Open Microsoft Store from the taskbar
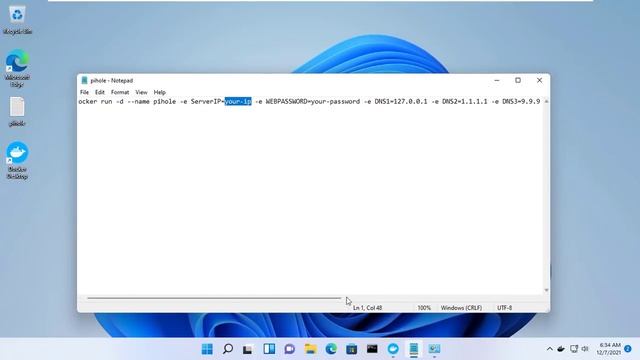 pos(351,349)
